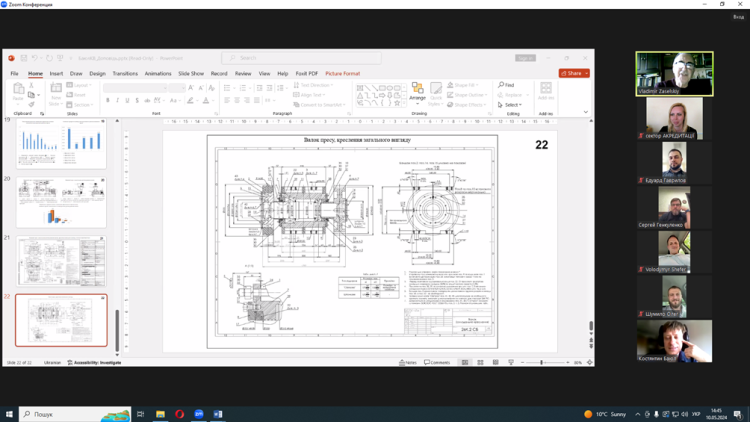Toggle fit slide to window button
Screen dimensions: 750x422
589,362
